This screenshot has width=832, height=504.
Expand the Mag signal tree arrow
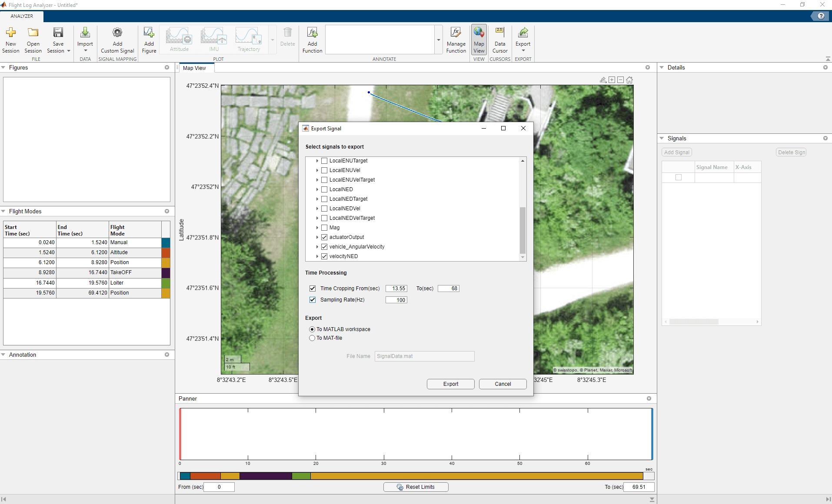pos(317,228)
